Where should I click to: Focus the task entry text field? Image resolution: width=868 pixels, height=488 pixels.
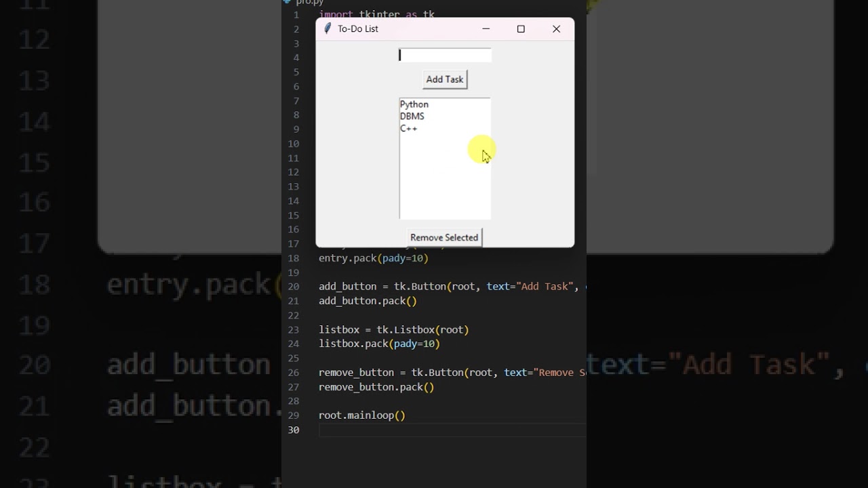coord(445,56)
